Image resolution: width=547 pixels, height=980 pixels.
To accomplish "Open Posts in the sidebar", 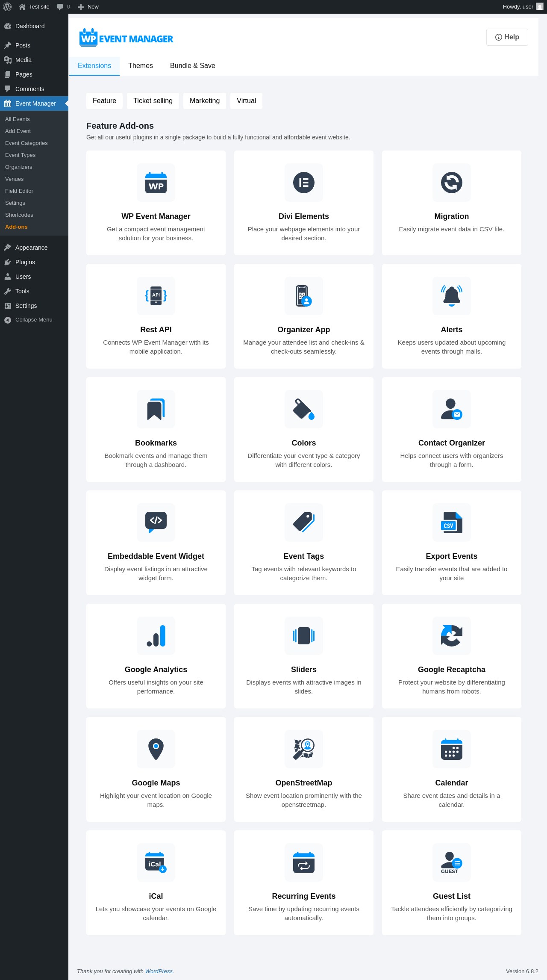I will pyautogui.click(x=34, y=45).
